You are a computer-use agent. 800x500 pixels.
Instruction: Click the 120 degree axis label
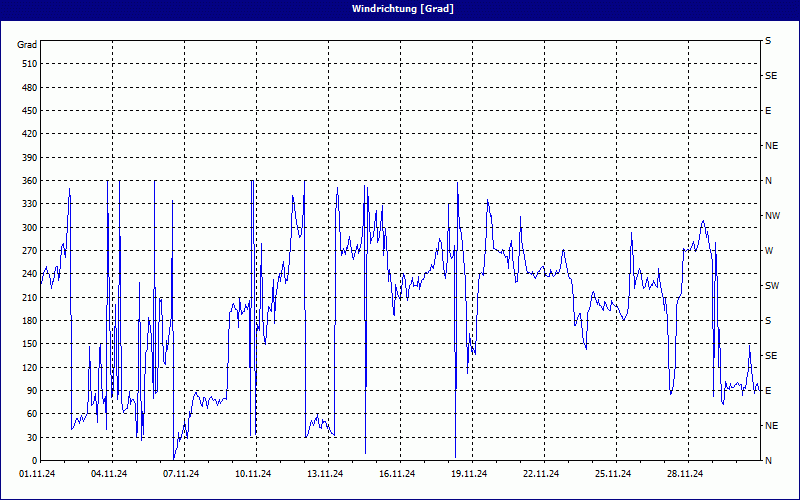point(30,367)
